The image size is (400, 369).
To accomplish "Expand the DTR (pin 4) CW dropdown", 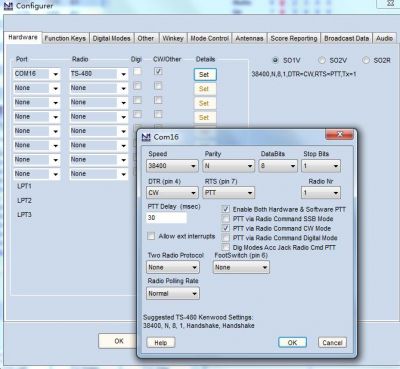I will 172,193.
